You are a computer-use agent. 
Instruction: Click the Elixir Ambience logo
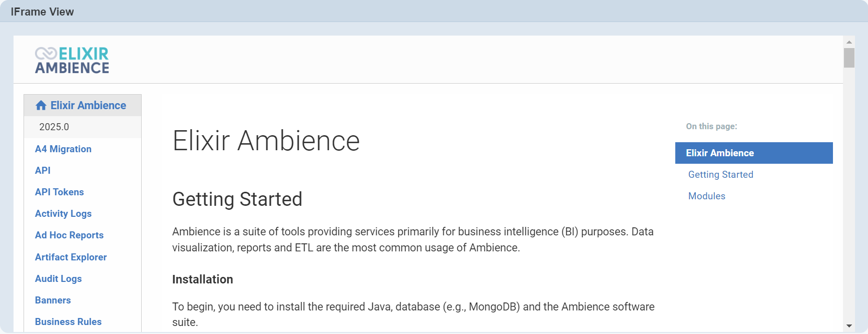point(72,60)
